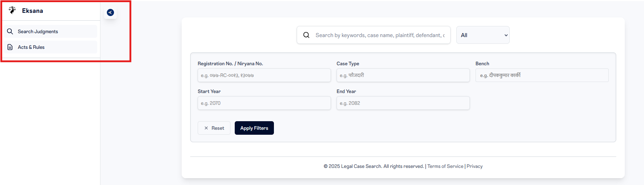
Task: Click into the Bench input field
Action: click(x=542, y=75)
